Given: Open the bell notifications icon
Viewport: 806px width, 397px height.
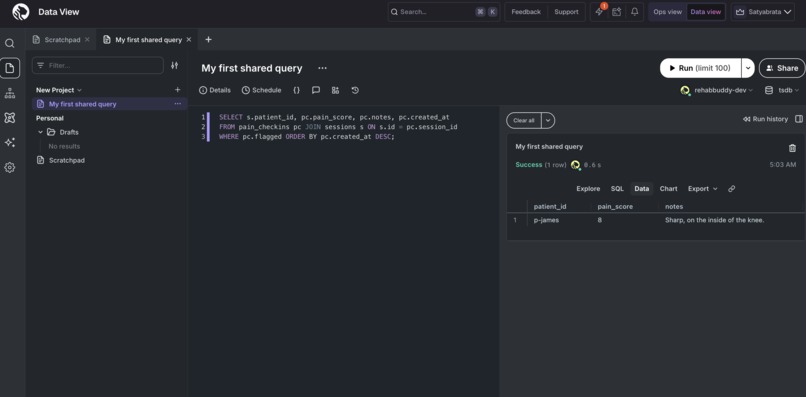Looking at the screenshot, I should point(635,12).
